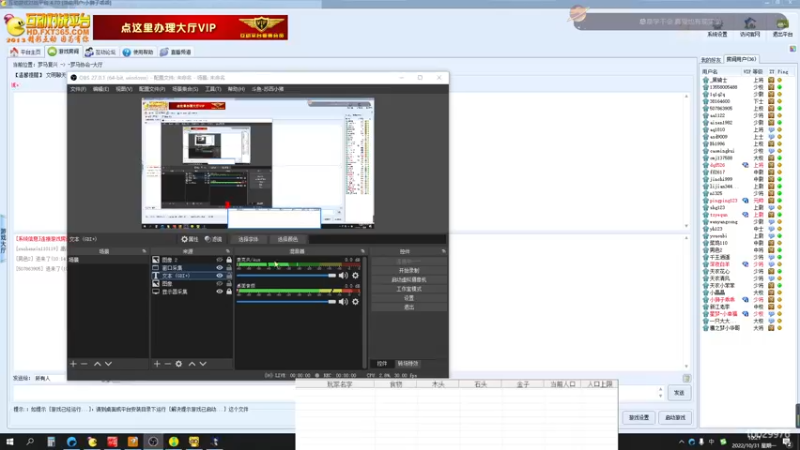Open OBS 编辑(E) menu

click(x=101, y=89)
